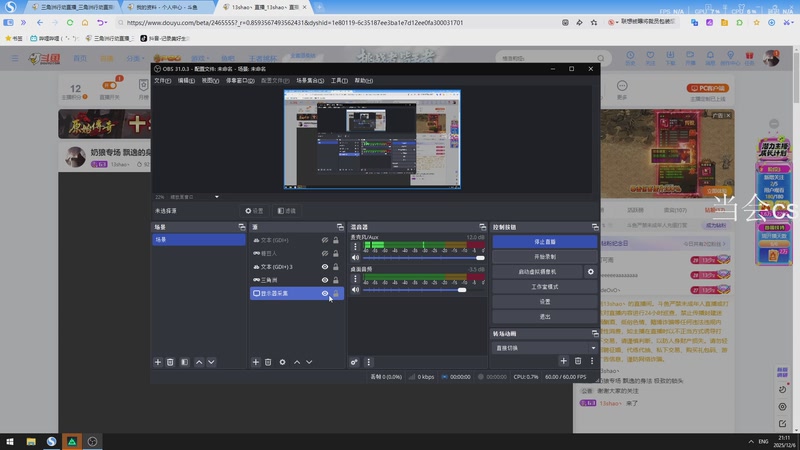The image size is (800, 450).
Task: Click the 开始录制 button
Action: 544,257
